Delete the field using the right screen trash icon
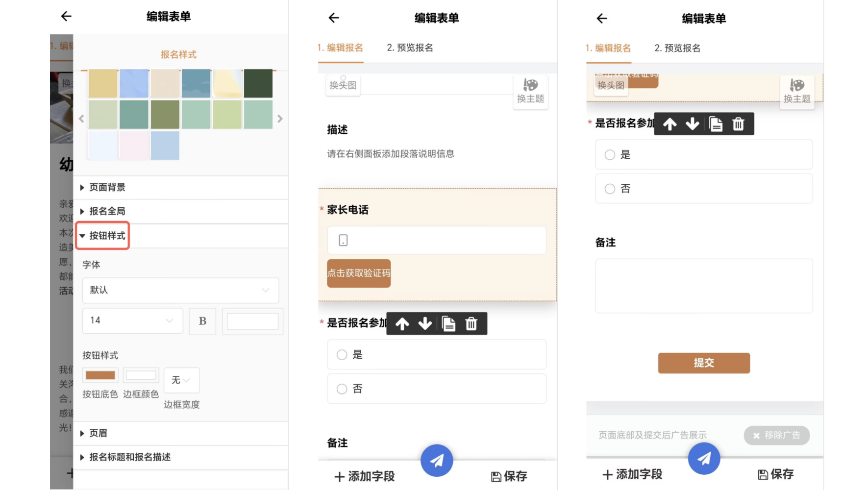 pyautogui.click(x=738, y=124)
